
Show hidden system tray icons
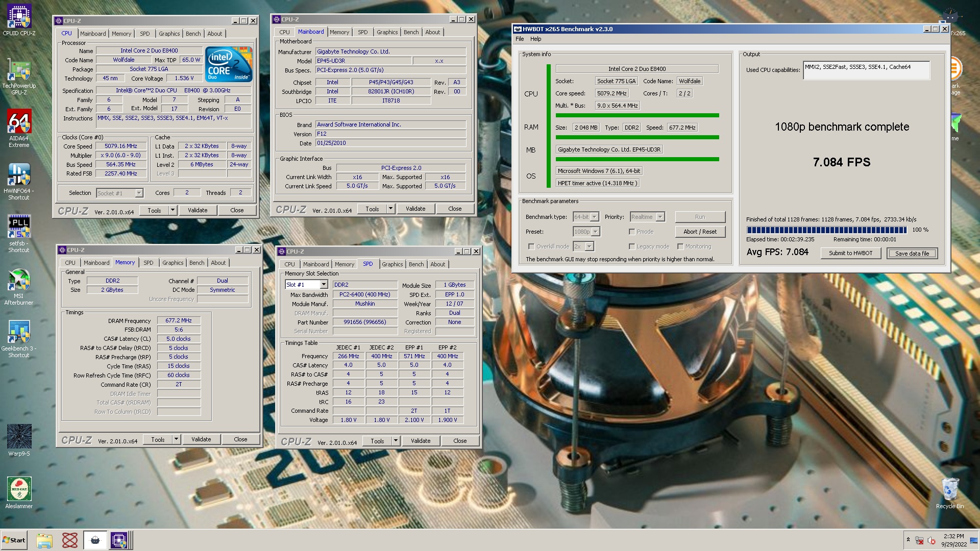coord(908,540)
